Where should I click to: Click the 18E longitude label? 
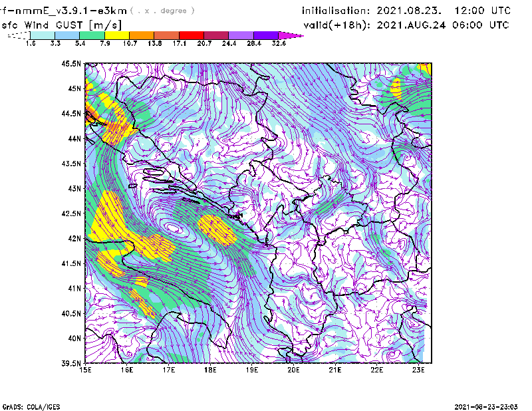click(x=210, y=370)
